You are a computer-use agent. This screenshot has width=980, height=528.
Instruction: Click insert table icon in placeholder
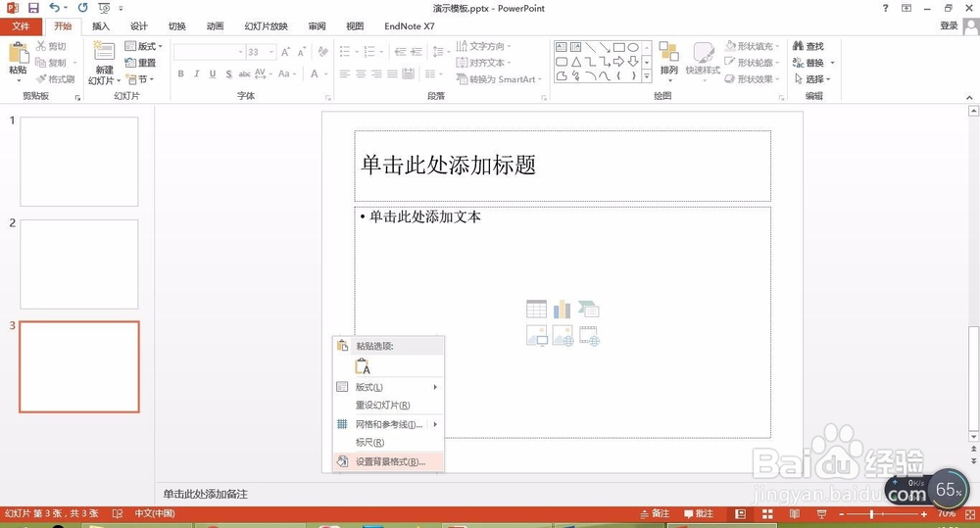click(x=536, y=309)
